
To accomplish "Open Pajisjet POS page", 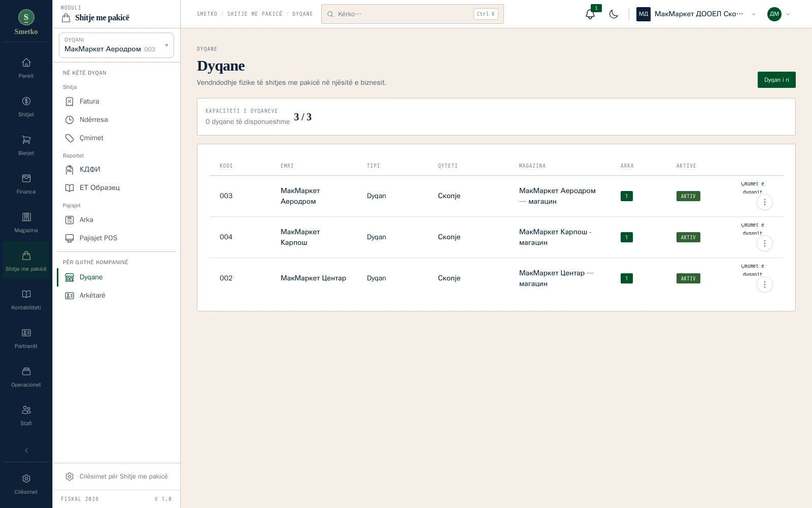I will tap(116, 238).
